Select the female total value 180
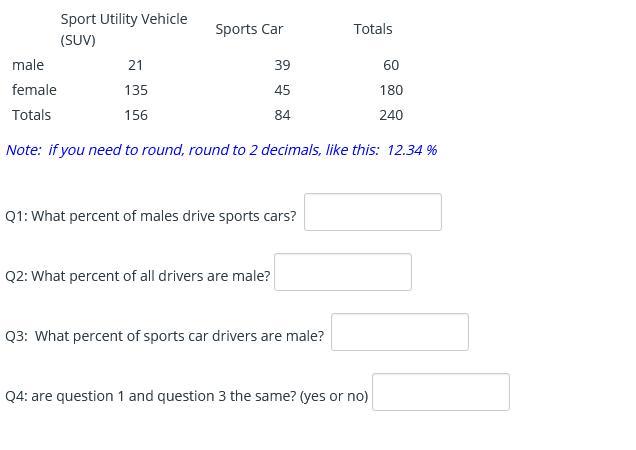This screenshot has width=636, height=450. (x=391, y=90)
